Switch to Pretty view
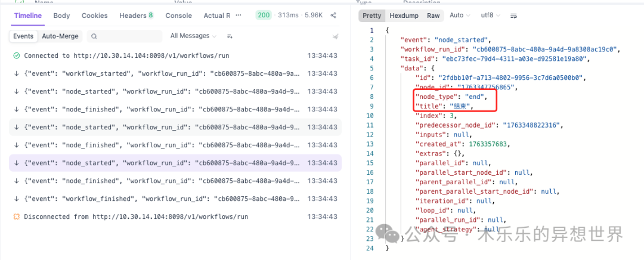Image resolution: width=644 pixels, height=260 pixels. coord(371,16)
